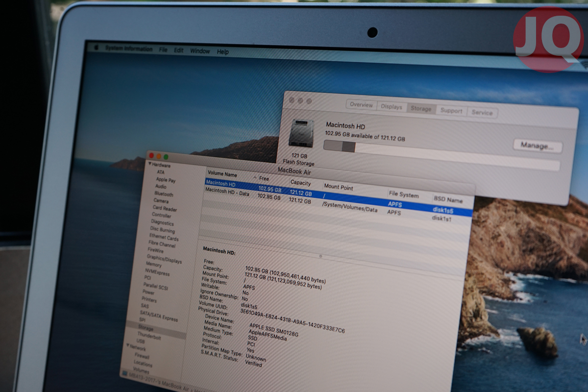This screenshot has height=392, width=588.
Task: Select Memory in the sidebar
Action: pyautogui.click(x=153, y=265)
